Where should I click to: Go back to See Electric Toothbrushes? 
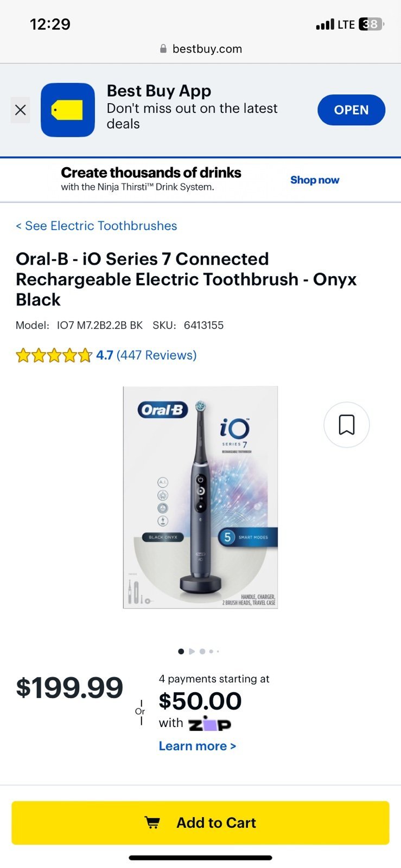pyautogui.click(x=96, y=226)
